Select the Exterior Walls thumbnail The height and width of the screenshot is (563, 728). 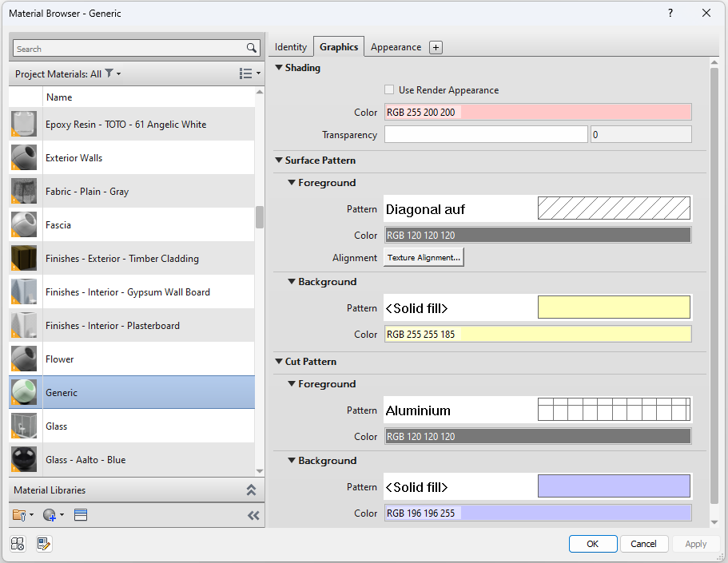tap(24, 157)
